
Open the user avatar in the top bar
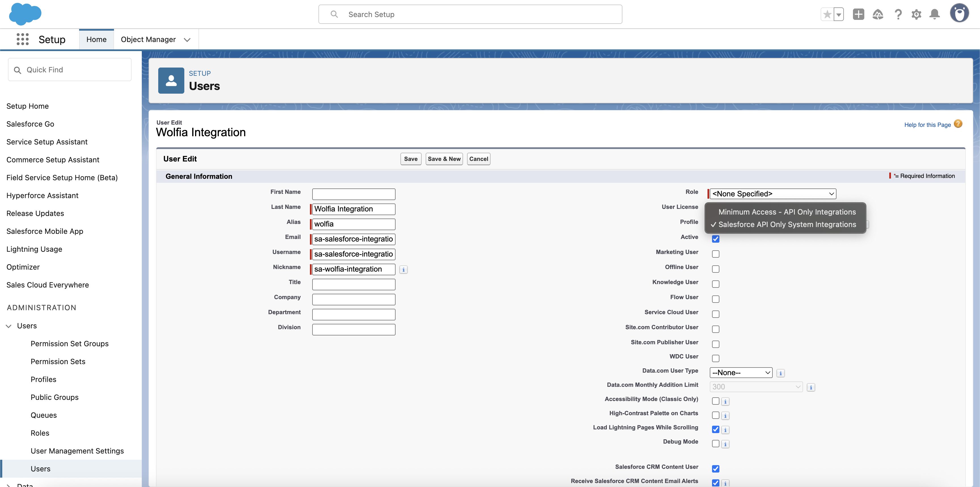(x=960, y=13)
